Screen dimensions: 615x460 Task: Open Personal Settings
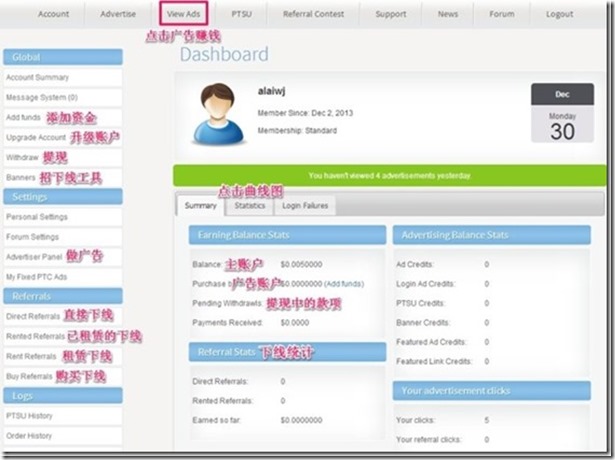point(36,216)
